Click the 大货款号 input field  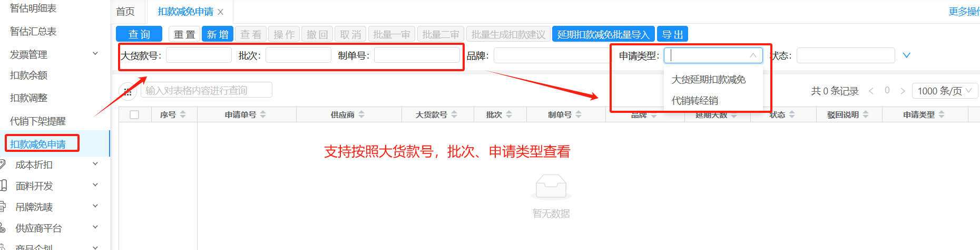[199, 55]
